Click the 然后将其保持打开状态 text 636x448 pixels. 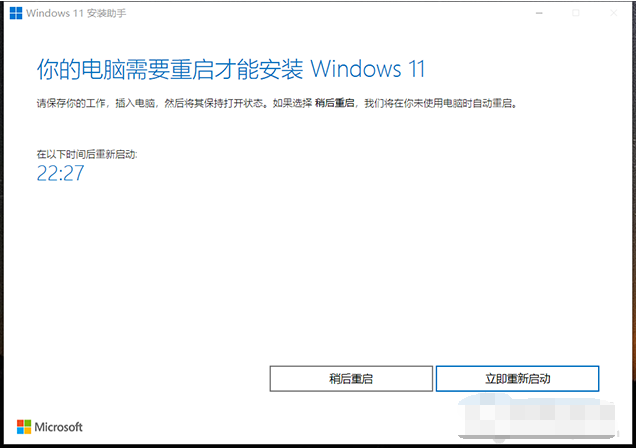click(213, 103)
